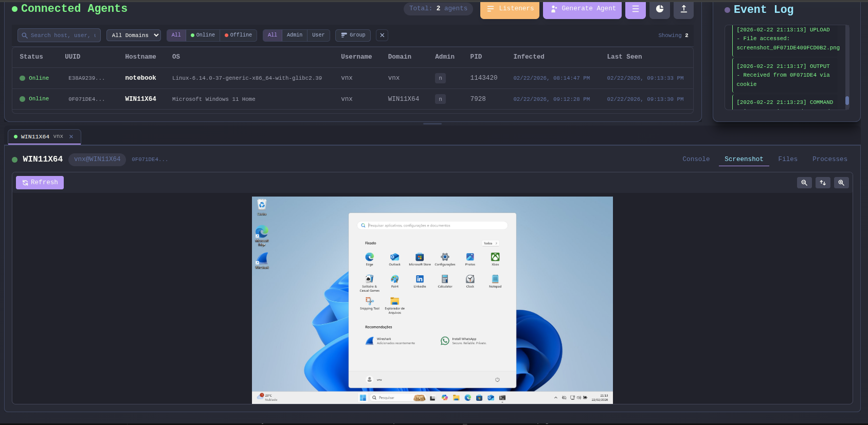Click the Group button
This screenshot has width=868, height=425.
353,35
